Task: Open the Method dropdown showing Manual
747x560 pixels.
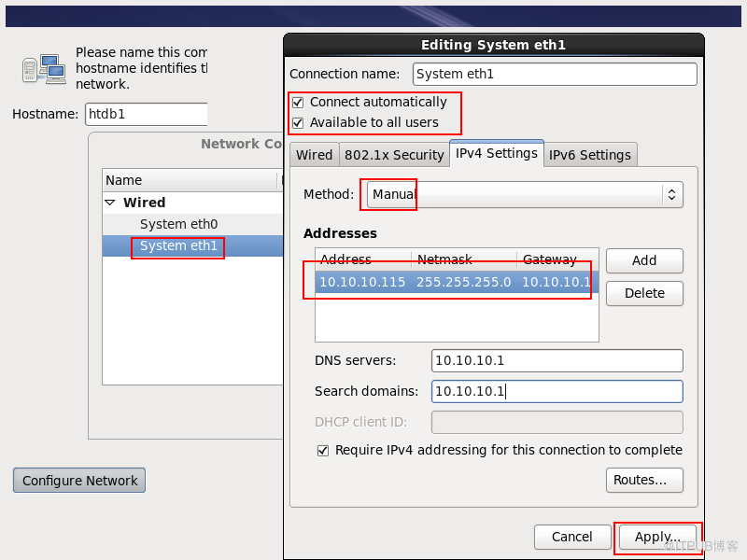Action: tap(525, 194)
